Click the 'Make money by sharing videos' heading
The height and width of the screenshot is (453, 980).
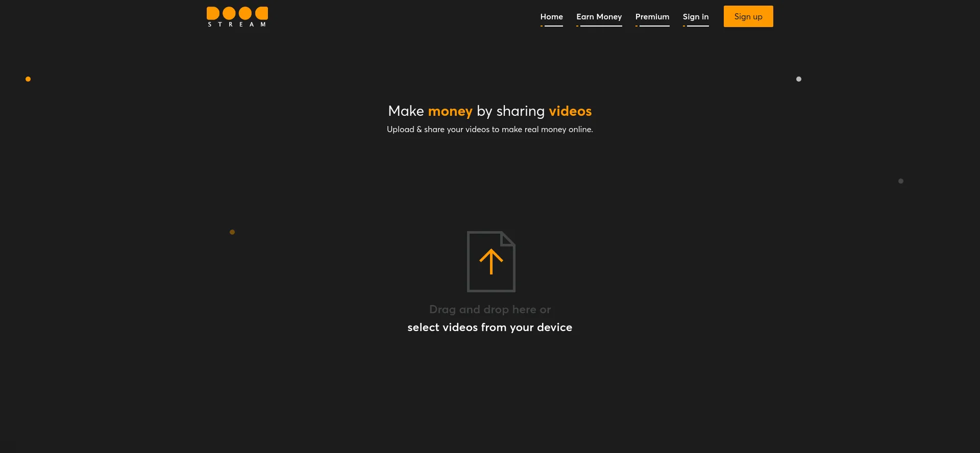[489, 111]
